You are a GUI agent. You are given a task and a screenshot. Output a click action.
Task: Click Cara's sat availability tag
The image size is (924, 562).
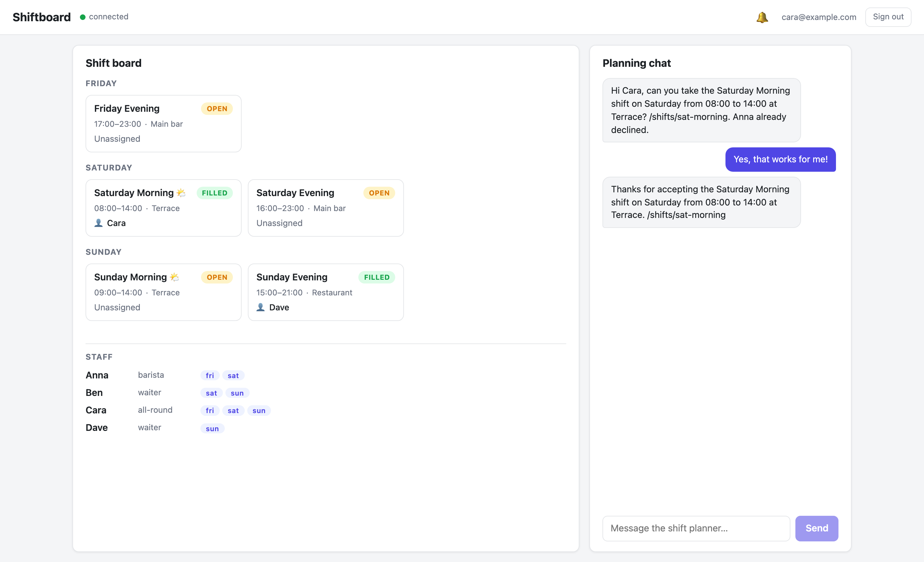tap(233, 411)
